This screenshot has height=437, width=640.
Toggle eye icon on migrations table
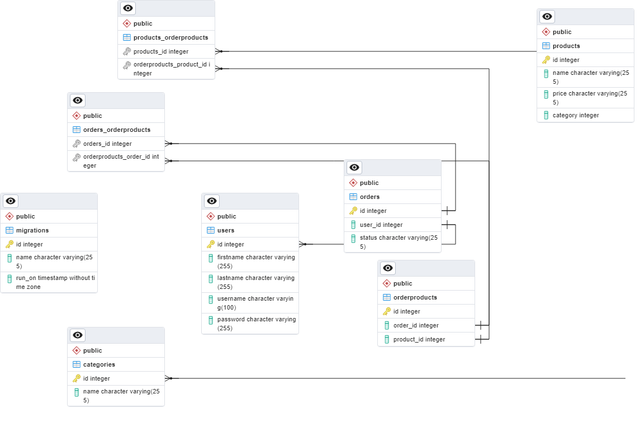[11, 201]
